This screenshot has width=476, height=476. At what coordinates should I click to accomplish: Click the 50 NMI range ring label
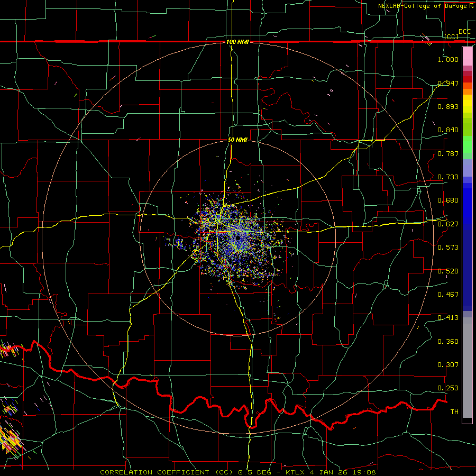pos(237,140)
